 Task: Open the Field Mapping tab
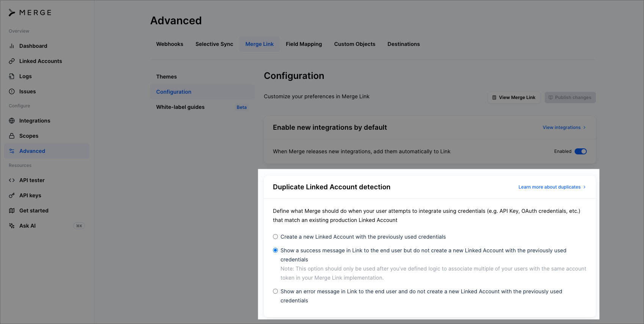pos(304,44)
